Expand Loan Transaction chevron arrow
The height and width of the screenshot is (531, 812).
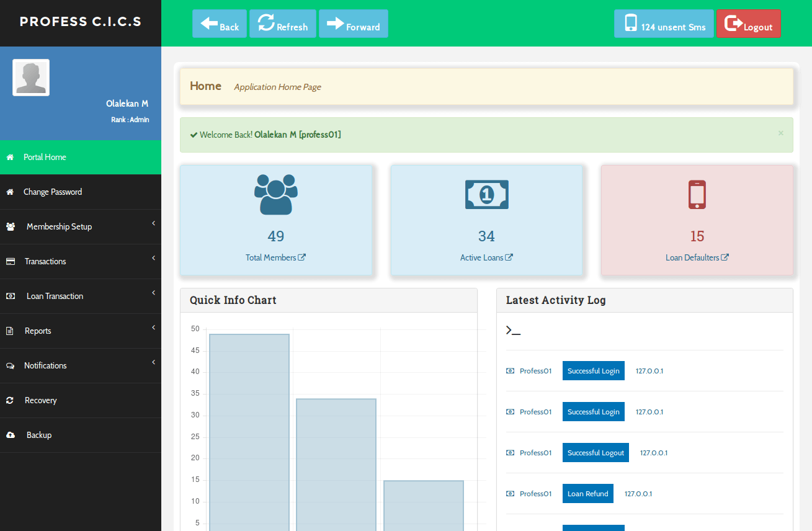(x=153, y=293)
